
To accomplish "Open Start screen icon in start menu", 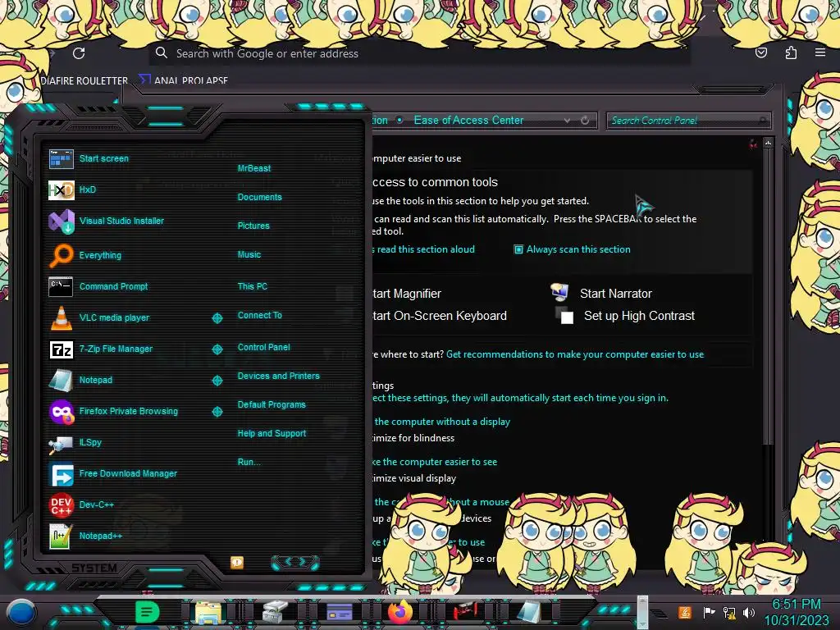I will pos(61,158).
